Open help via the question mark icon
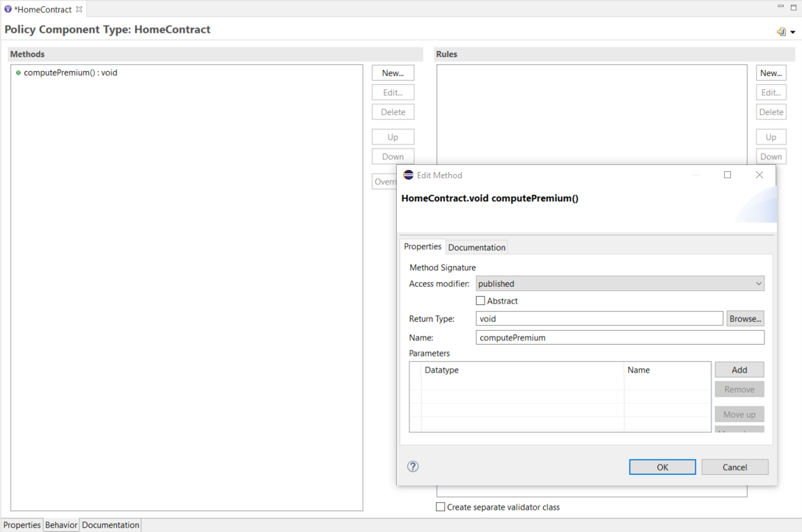Viewport: 802px width, 532px height. click(x=412, y=467)
